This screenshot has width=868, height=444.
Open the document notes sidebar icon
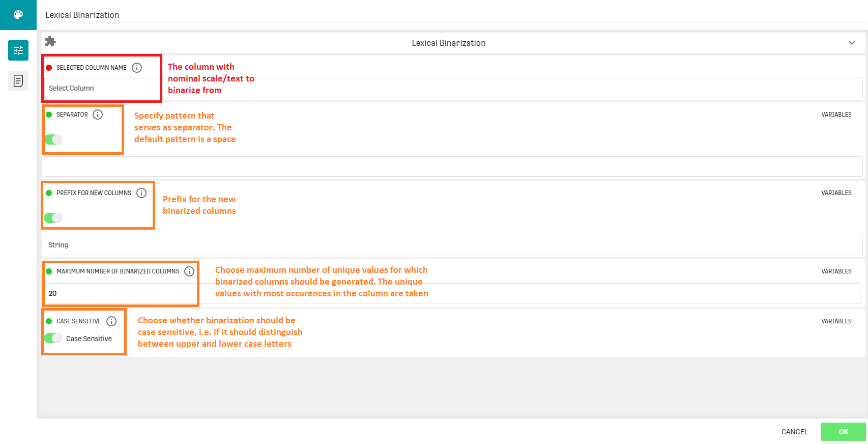(18, 81)
